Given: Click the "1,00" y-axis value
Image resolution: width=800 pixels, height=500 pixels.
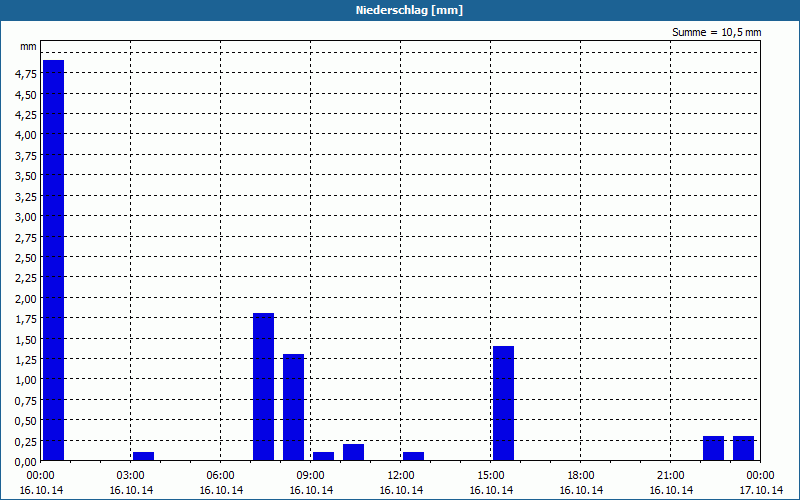Looking at the screenshot, I should click(x=26, y=380).
